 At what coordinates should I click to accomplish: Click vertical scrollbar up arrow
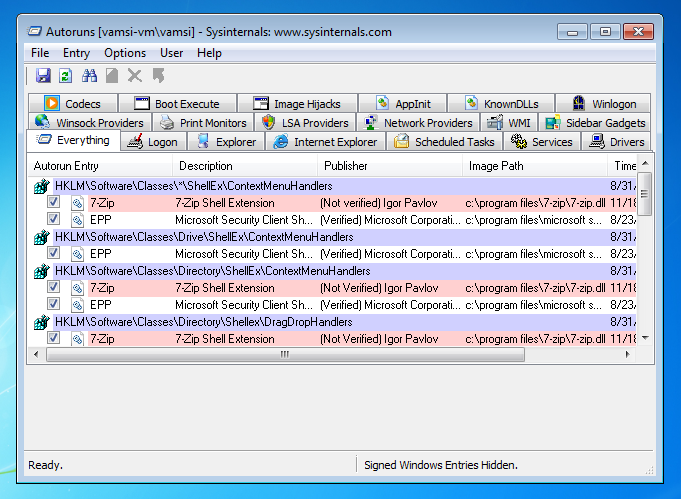coord(645,163)
